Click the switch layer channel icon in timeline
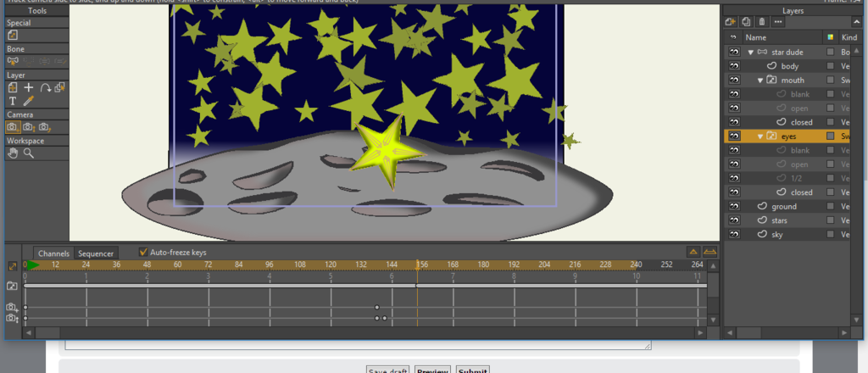This screenshot has width=868, height=373. [x=12, y=287]
